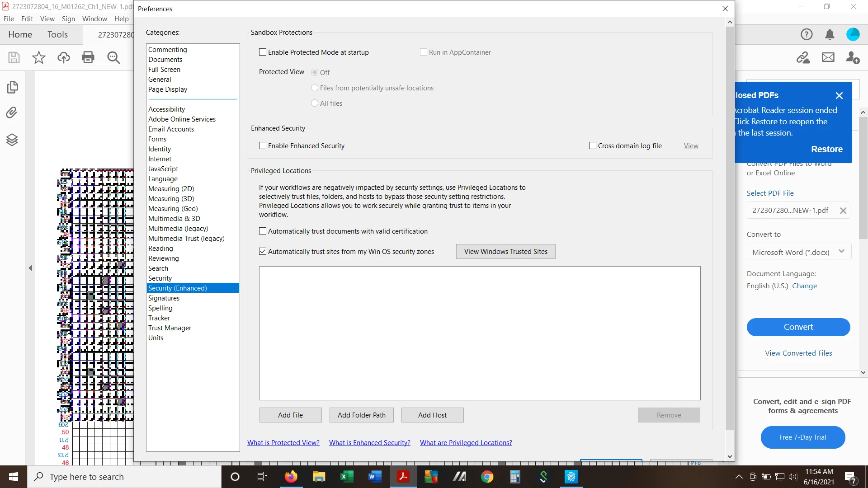The image size is (868, 488).
Task: Switch to the Tools tab
Action: (57, 34)
